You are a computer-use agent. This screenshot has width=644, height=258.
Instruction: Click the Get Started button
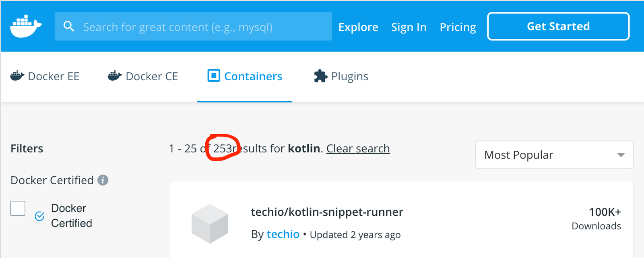558,26
